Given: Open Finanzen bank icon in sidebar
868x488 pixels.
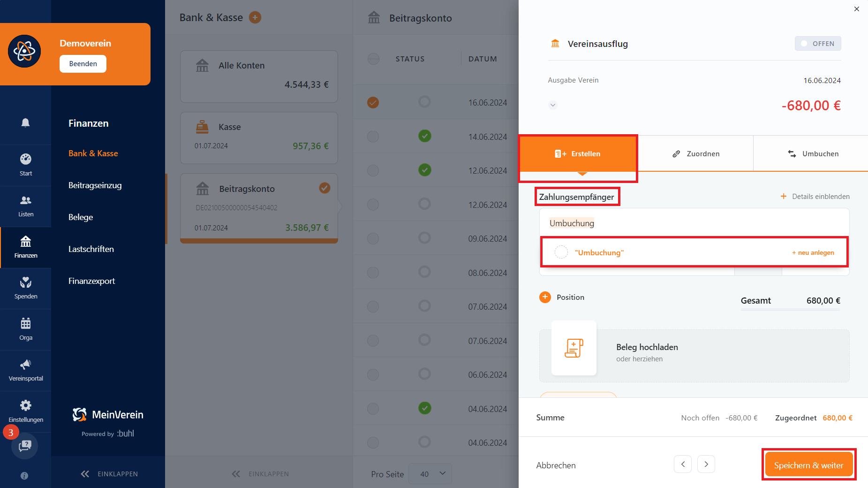Looking at the screenshot, I should pyautogui.click(x=26, y=241).
